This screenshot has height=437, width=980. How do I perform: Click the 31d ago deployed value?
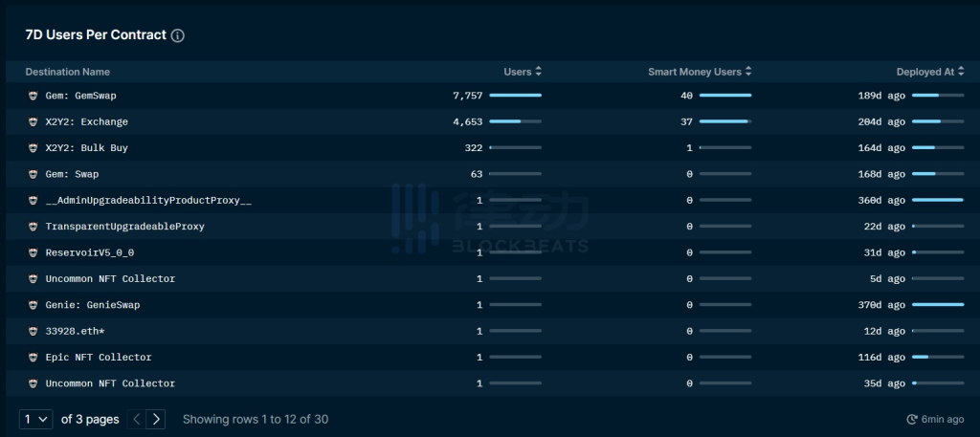pos(884,252)
